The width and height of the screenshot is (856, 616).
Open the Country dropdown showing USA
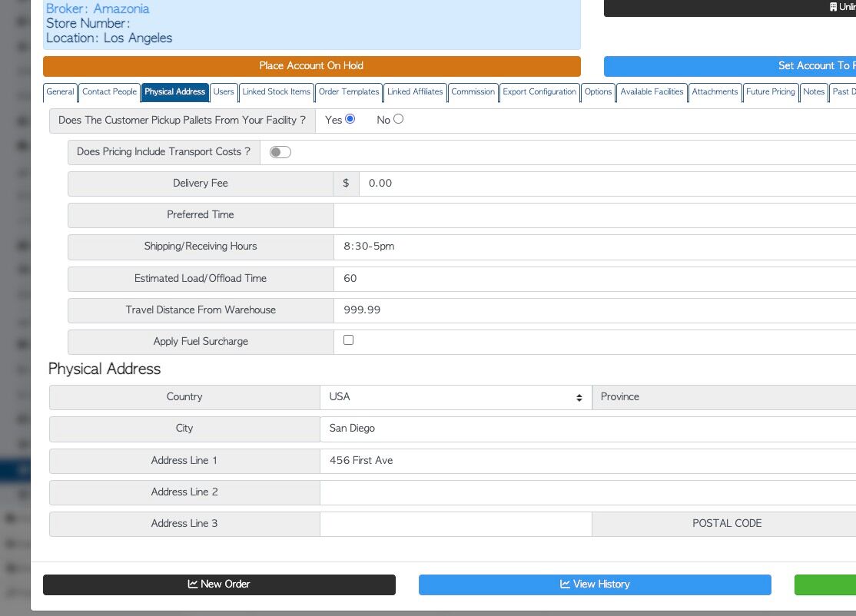[456, 397]
